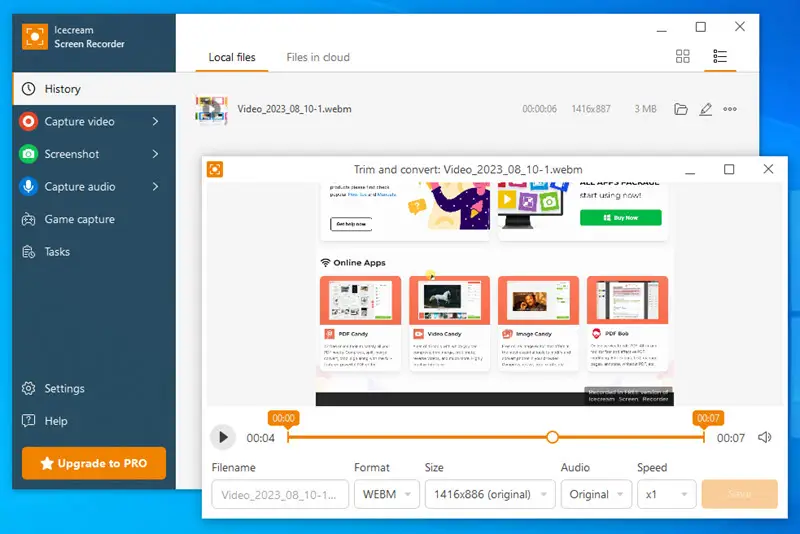Switch to grid view of files
Viewport: 800px width, 534px height.
[x=683, y=57]
